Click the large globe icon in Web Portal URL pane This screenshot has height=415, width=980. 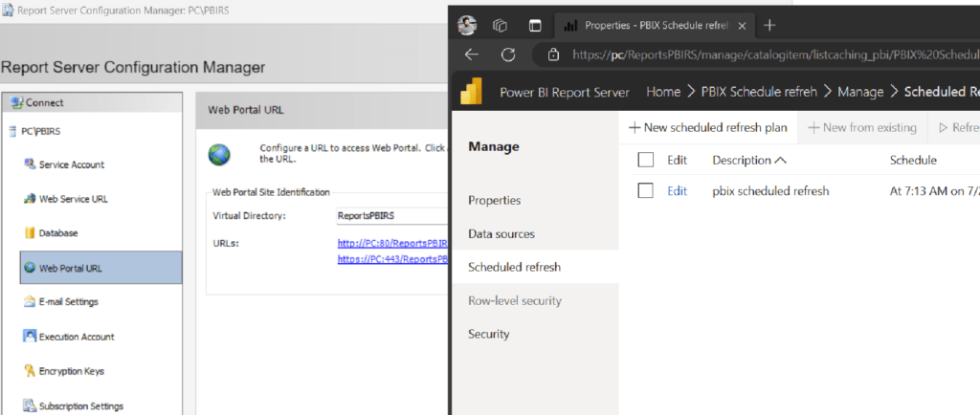pyautogui.click(x=219, y=154)
